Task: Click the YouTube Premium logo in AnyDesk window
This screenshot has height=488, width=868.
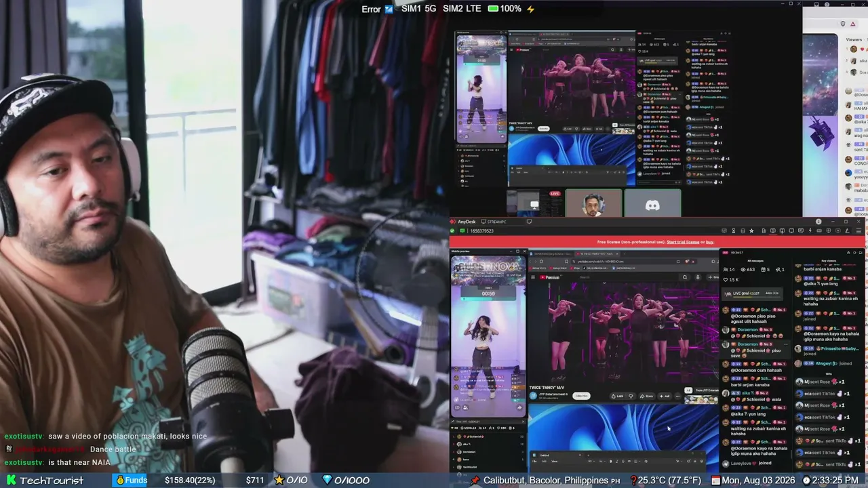Action: 549,277
